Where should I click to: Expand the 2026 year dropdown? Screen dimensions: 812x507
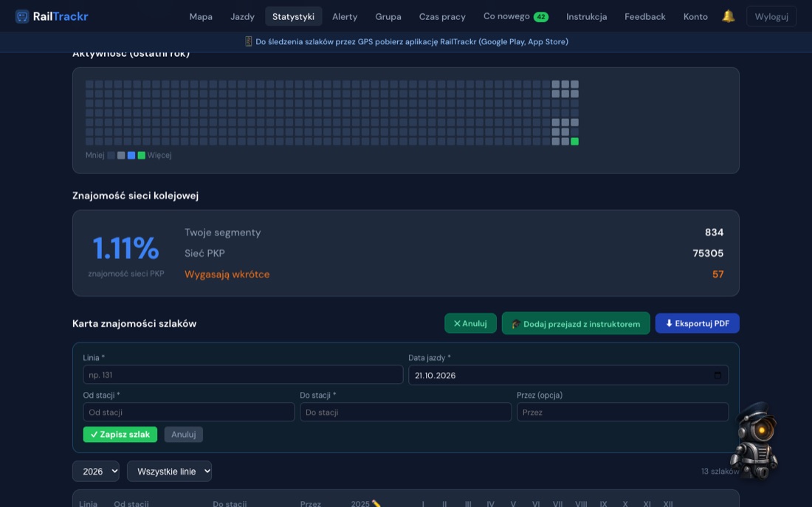(96, 472)
